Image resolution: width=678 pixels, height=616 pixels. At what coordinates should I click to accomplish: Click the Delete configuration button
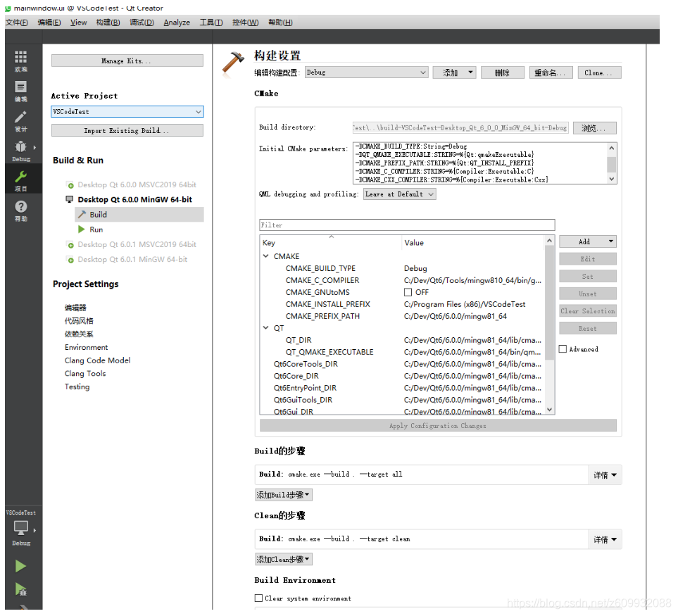503,73
